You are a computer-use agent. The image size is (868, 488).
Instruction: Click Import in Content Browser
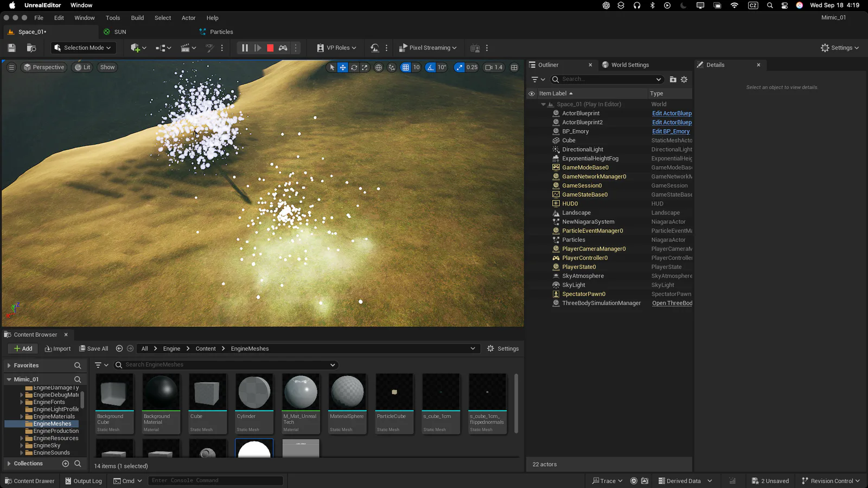[x=58, y=349]
